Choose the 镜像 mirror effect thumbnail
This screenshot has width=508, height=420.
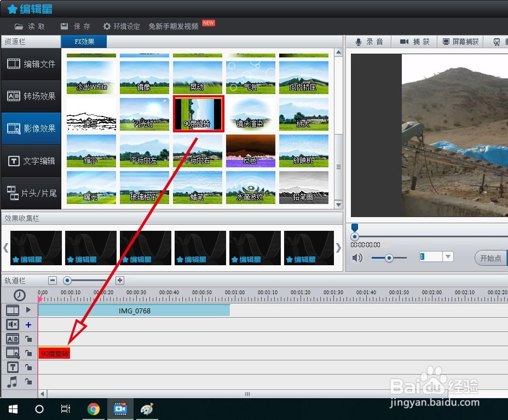click(145, 78)
